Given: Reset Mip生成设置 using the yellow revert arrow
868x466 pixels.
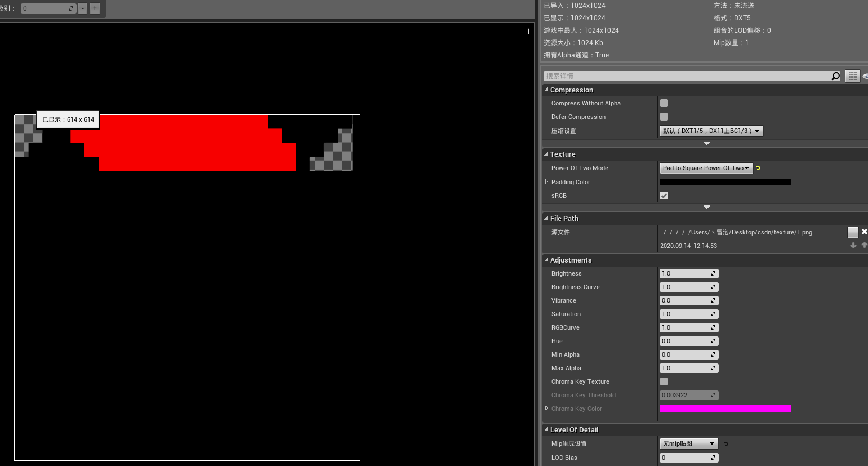Looking at the screenshot, I should [x=725, y=443].
